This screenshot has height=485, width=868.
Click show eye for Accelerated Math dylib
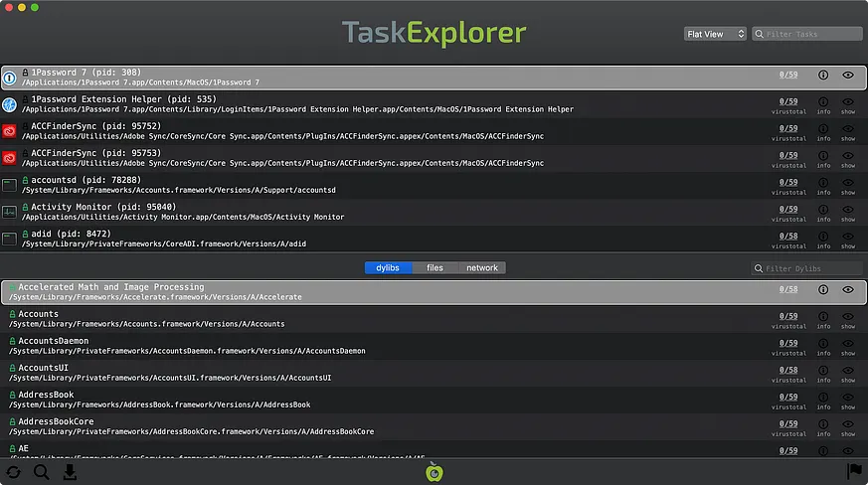tap(848, 289)
